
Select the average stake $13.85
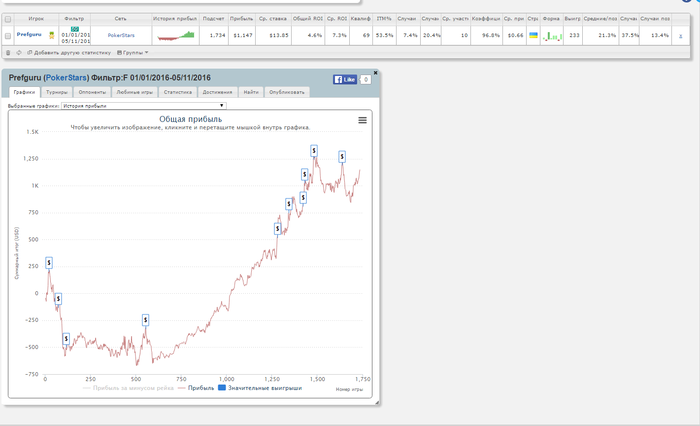click(x=279, y=35)
